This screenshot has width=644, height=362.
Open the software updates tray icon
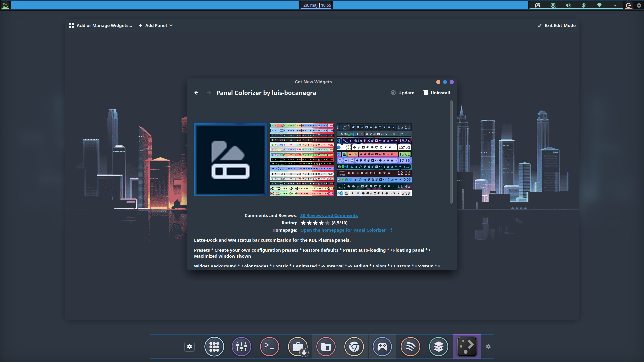(553, 5)
